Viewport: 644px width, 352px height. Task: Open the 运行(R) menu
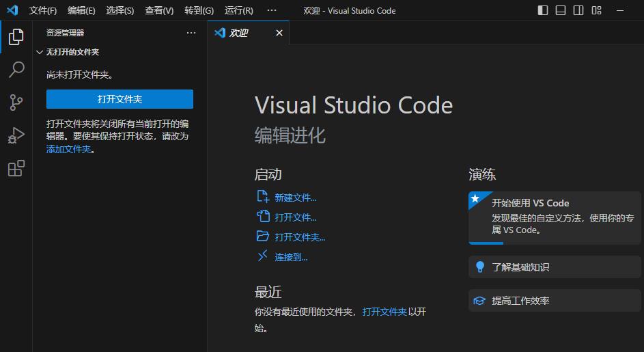(x=238, y=11)
